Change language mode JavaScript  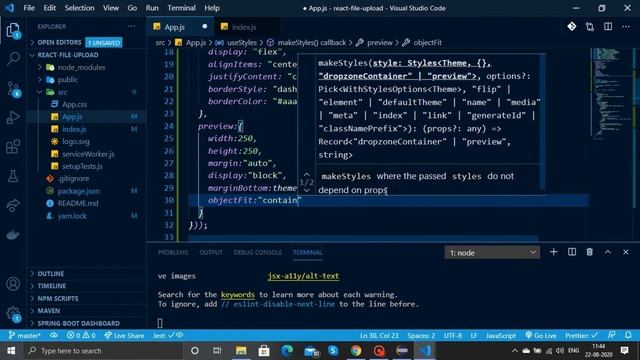(x=500, y=336)
